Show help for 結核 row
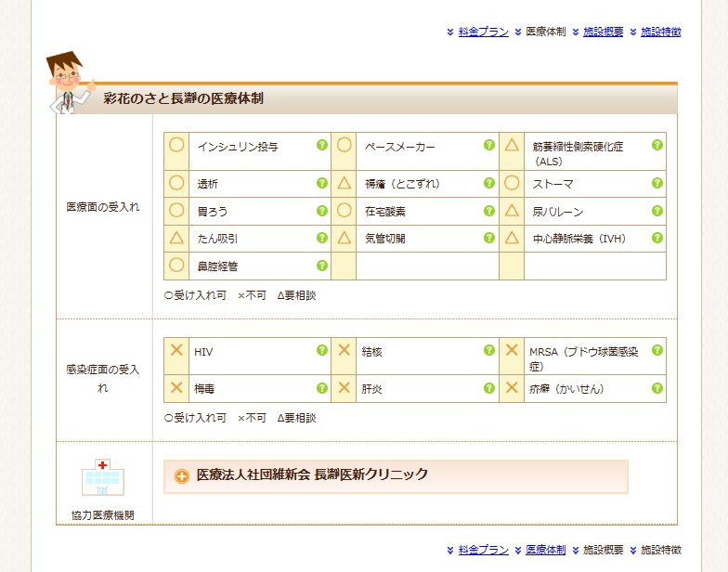728x572 pixels. tap(489, 350)
